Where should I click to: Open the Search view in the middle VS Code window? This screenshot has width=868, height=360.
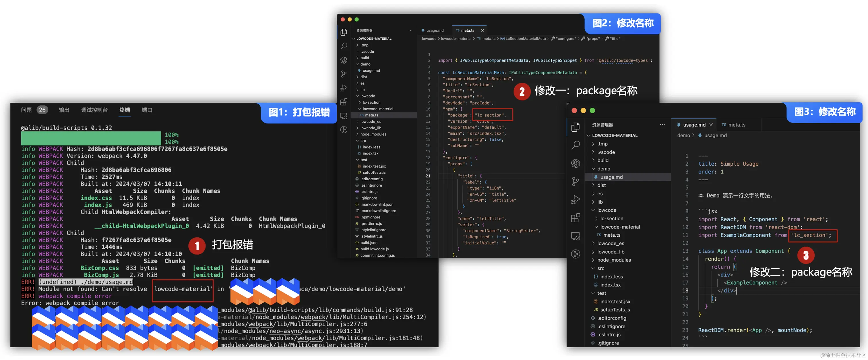344,46
